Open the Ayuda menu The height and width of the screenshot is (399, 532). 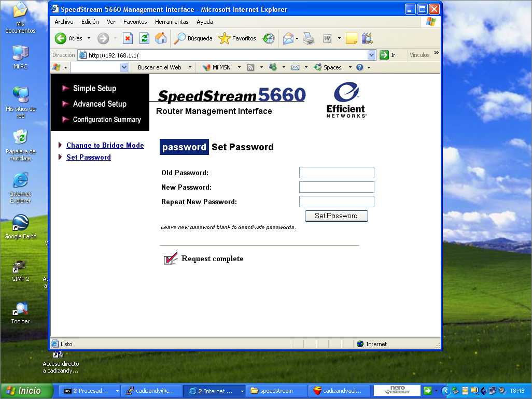(x=205, y=22)
